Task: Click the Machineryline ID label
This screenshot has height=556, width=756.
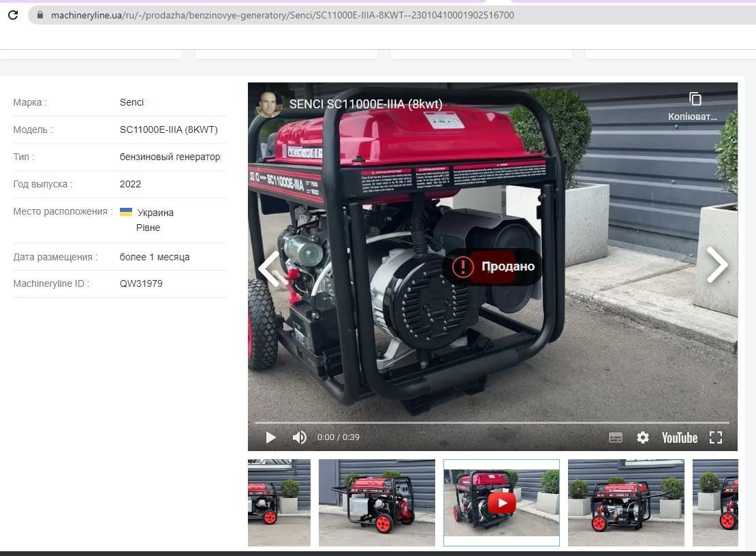Action: pyautogui.click(x=51, y=283)
